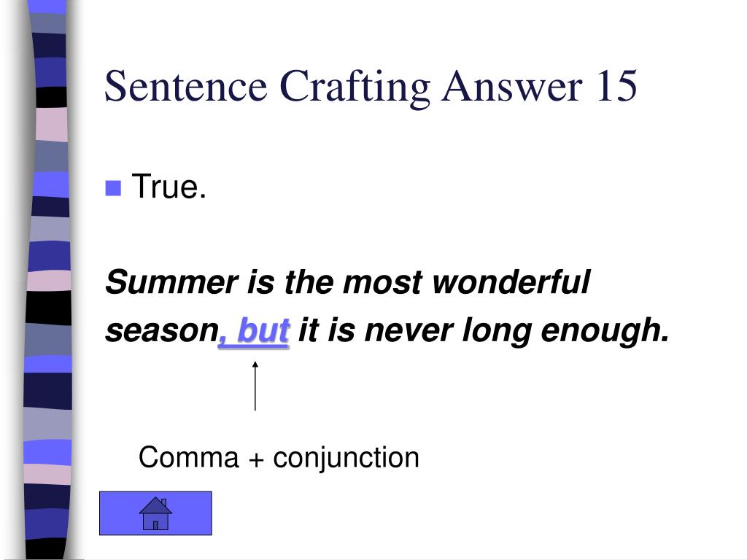Click the word "True."
The height and width of the screenshot is (560, 747).
pos(169,186)
